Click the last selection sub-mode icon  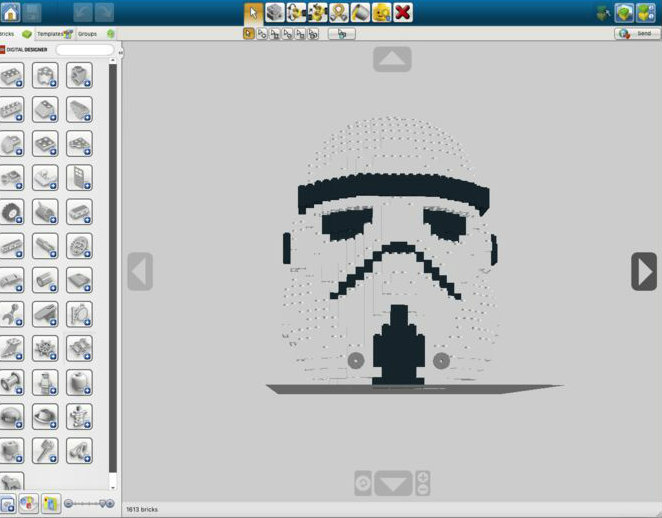pyautogui.click(x=313, y=34)
